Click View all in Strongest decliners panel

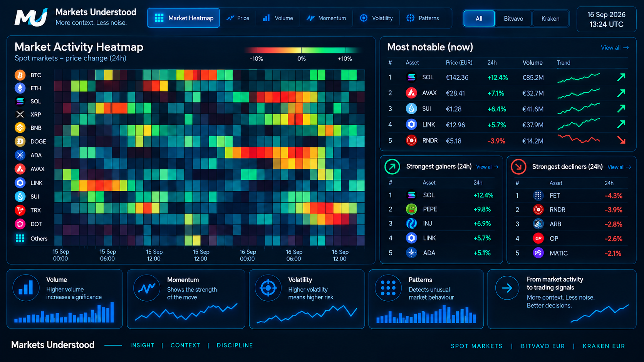coord(619,167)
